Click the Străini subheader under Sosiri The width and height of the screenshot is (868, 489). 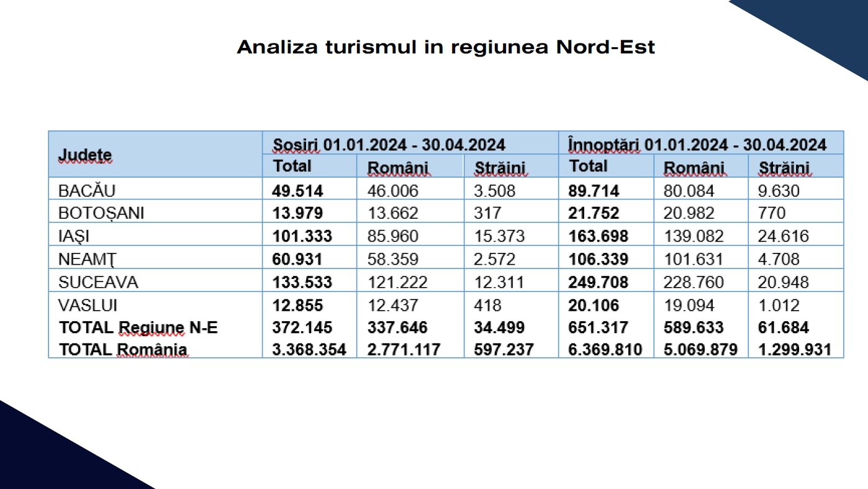pyautogui.click(x=500, y=168)
